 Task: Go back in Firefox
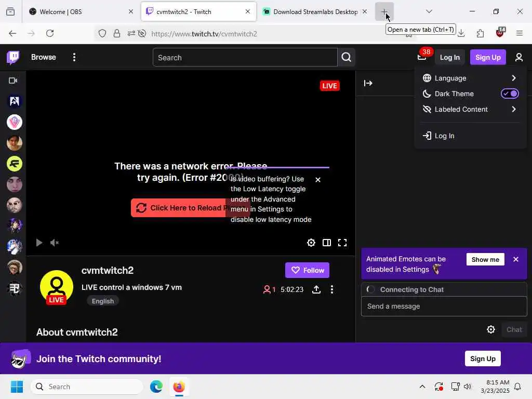click(12, 33)
